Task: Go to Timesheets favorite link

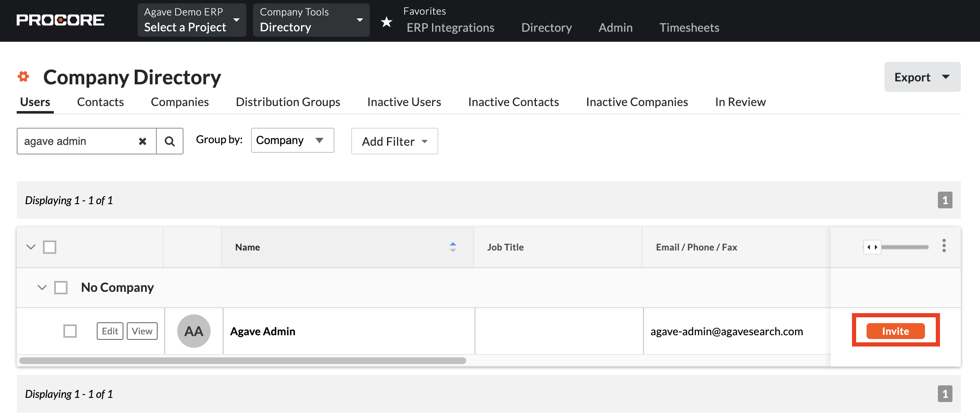Action: click(x=689, y=28)
